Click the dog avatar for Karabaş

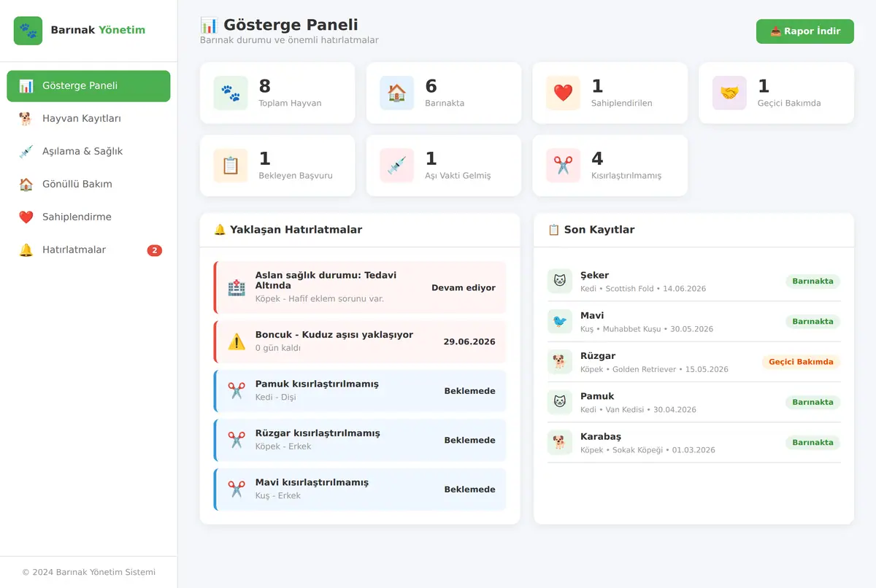pos(560,443)
